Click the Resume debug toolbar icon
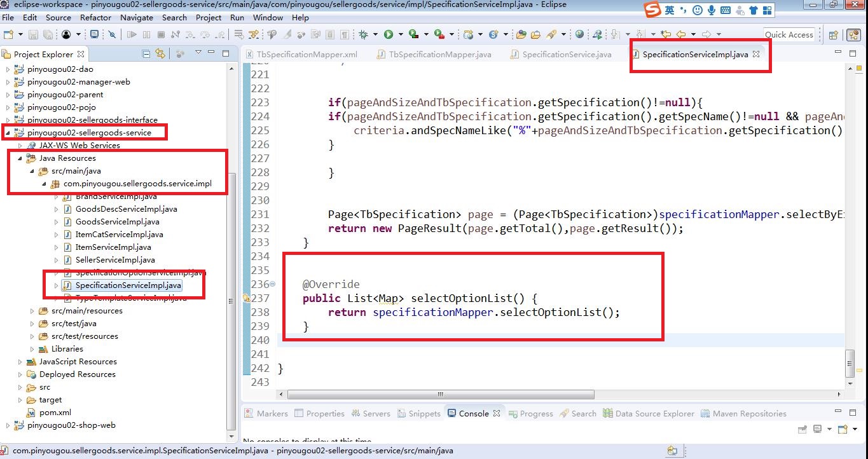868x459 pixels. point(131,34)
